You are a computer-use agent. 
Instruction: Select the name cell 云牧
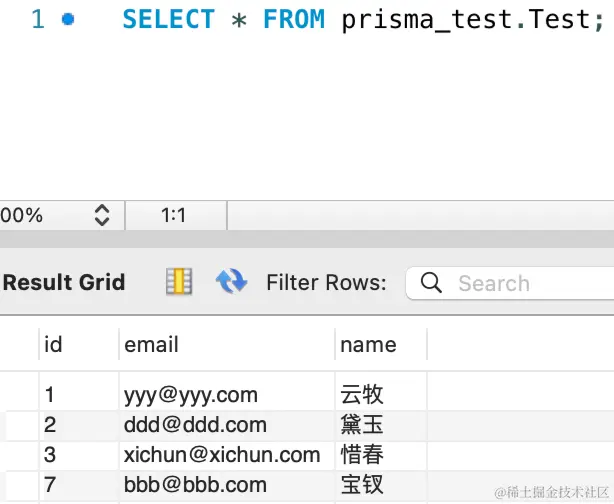tap(381, 394)
